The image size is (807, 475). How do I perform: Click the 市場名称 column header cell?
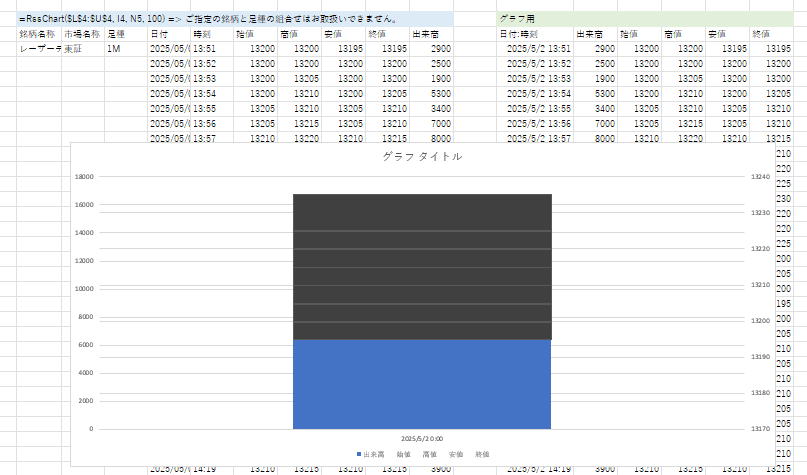[83, 34]
